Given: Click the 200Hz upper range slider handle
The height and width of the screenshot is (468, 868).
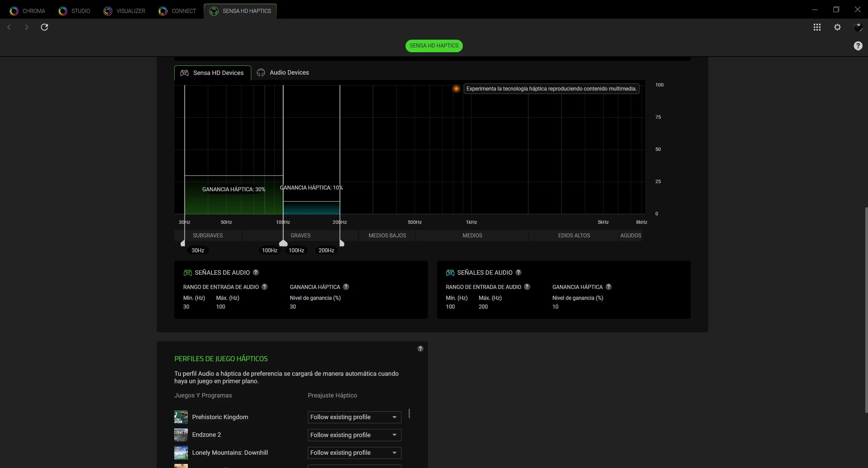Looking at the screenshot, I should (x=342, y=243).
